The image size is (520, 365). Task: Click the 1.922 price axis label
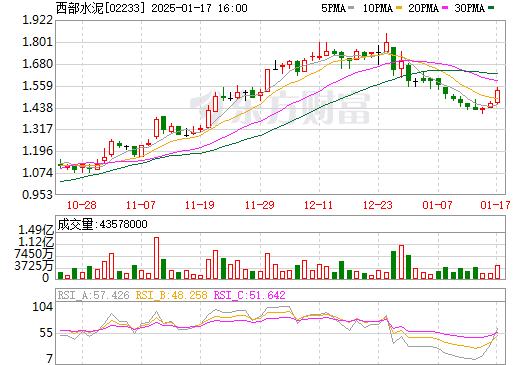pyautogui.click(x=38, y=20)
